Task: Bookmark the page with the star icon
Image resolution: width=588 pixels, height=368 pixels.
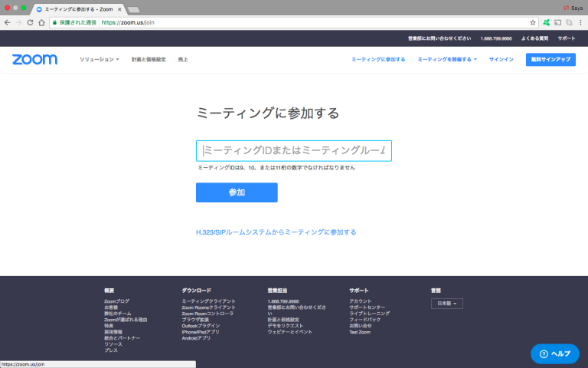Action: (533, 22)
